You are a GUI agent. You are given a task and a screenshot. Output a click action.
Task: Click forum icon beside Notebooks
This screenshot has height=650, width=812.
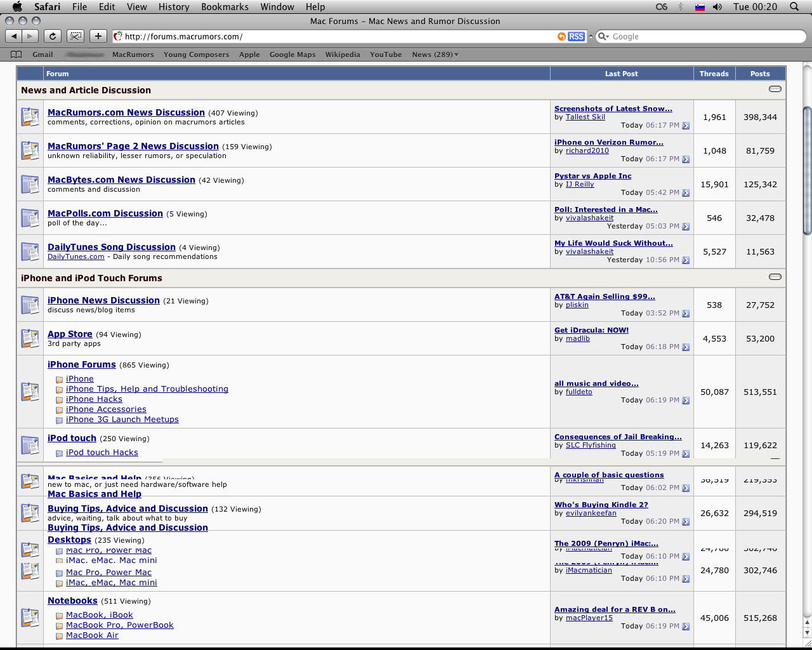click(x=30, y=618)
